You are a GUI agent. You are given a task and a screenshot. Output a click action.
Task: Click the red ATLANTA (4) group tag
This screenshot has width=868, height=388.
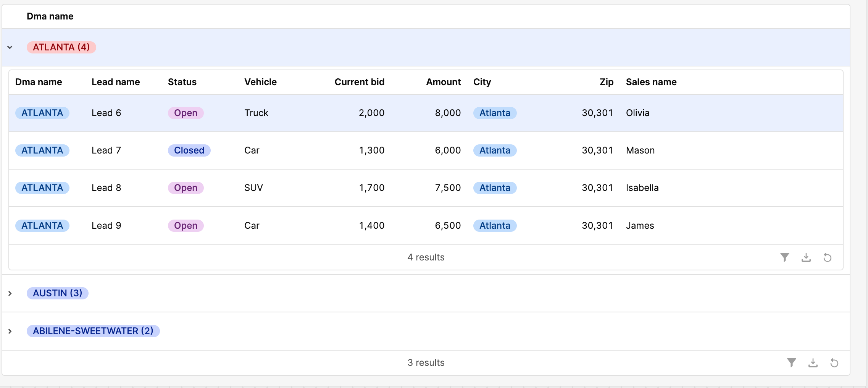click(x=61, y=47)
